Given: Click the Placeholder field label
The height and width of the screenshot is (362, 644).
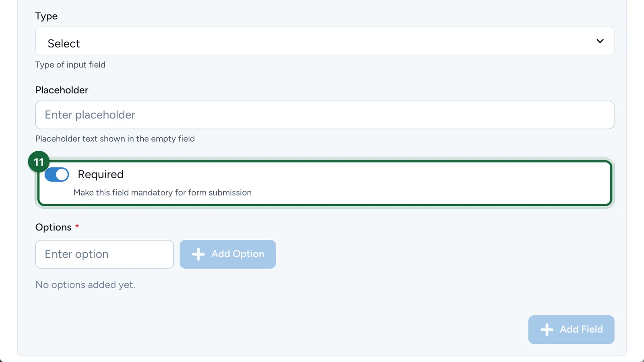Looking at the screenshot, I should 62,90.
